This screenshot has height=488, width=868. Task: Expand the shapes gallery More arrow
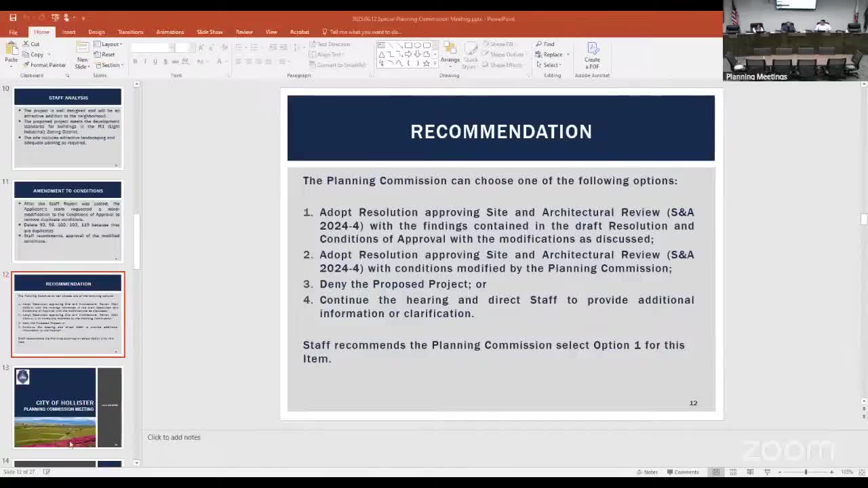[x=435, y=64]
